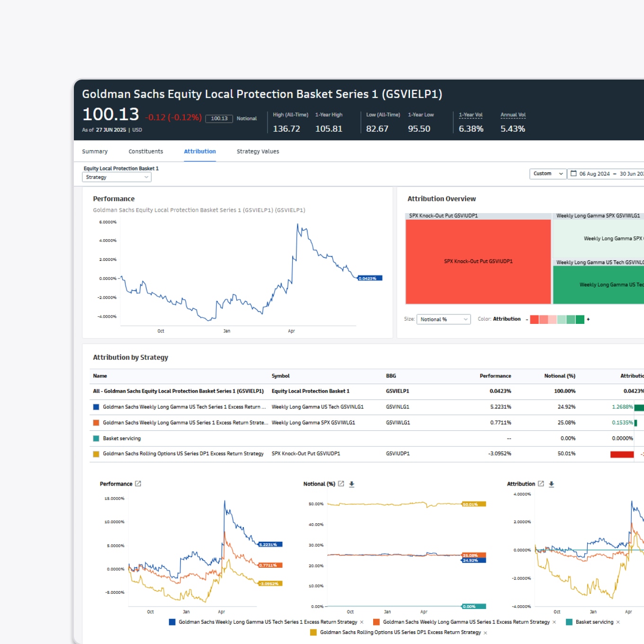Viewport: 644px width, 644px height.
Task: Click the Annual Vol label
Action: tap(513, 115)
